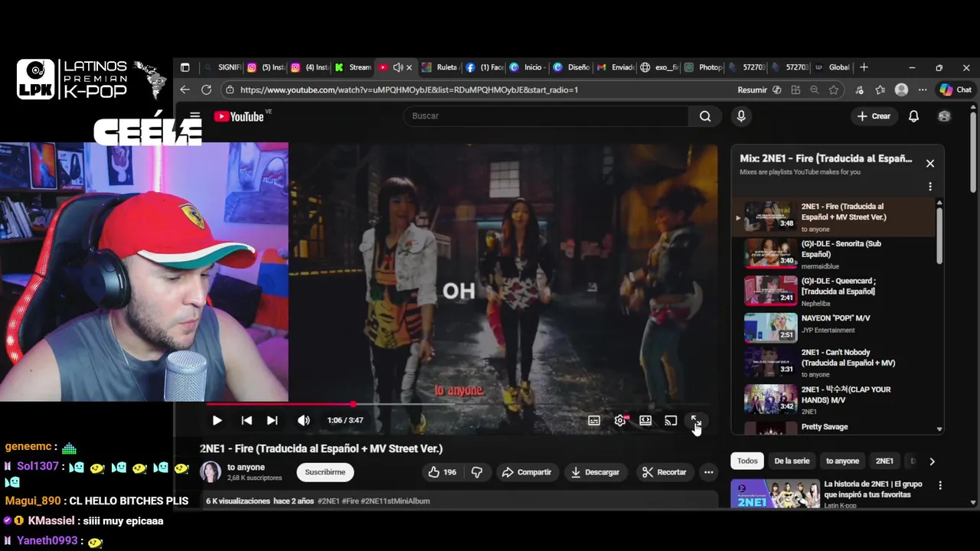980x551 pixels.
Task: Switch to the Stream browser tab
Action: click(x=353, y=67)
